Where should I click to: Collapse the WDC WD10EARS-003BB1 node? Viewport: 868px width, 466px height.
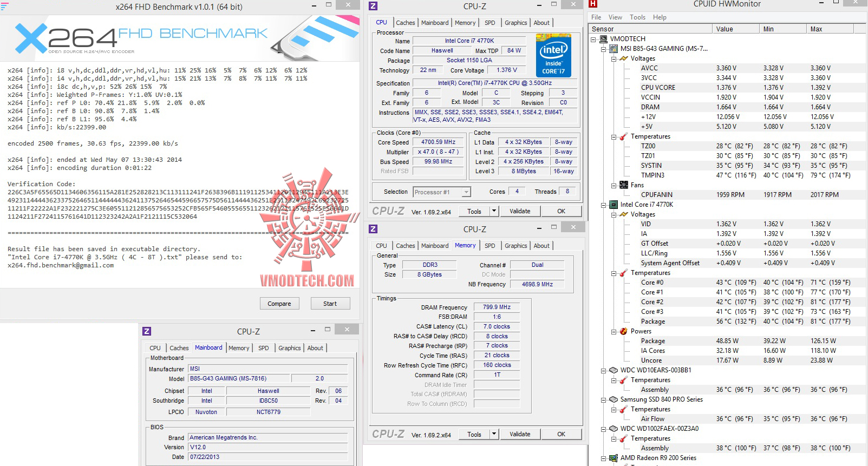click(604, 371)
